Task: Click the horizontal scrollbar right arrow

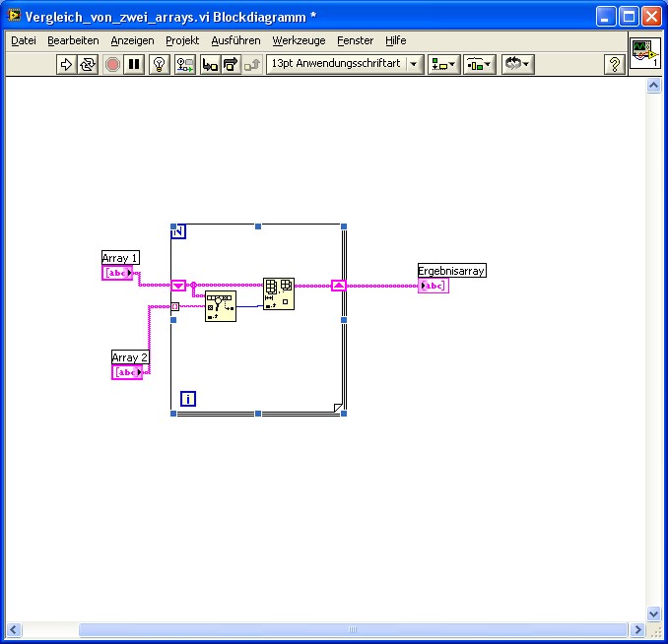Action: click(637, 629)
